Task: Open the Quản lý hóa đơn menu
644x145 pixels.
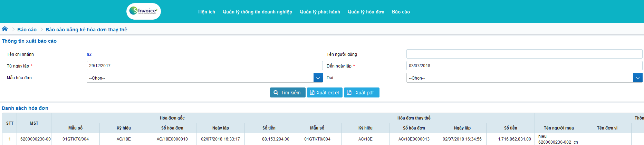Action: tap(366, 12)
